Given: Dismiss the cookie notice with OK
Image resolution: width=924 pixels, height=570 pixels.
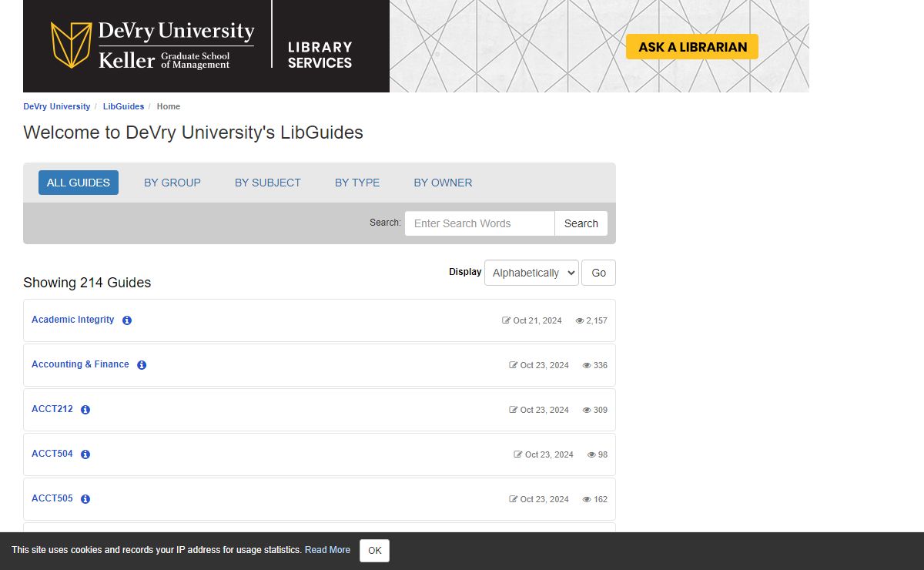Looking at the screenshot, I should click(374, 550).
